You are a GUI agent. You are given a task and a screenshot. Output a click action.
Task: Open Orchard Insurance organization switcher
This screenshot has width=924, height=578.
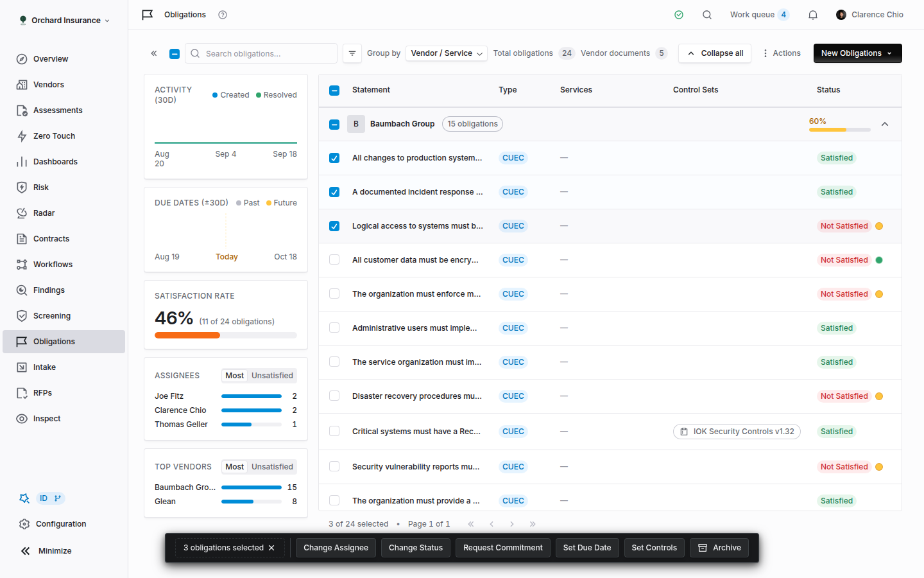(x=64, y=21)
